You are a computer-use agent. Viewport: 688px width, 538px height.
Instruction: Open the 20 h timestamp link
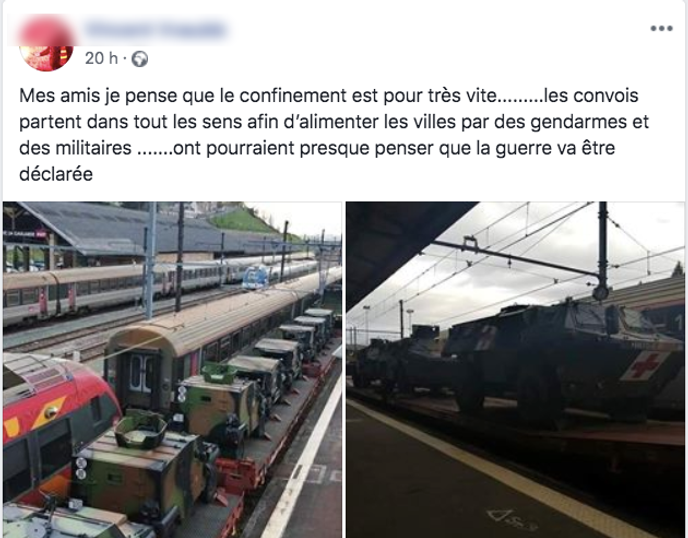pyautogui.click(x=101, y=58)
